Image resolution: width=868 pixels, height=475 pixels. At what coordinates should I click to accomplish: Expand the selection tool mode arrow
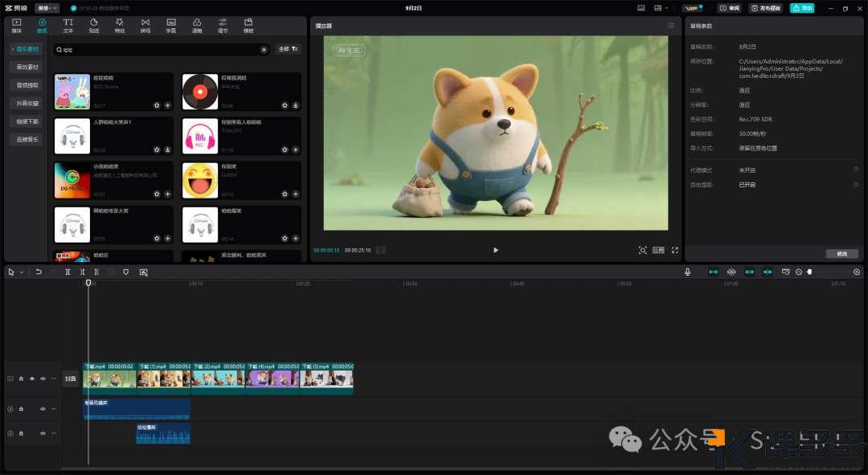[x=22, y=272]
